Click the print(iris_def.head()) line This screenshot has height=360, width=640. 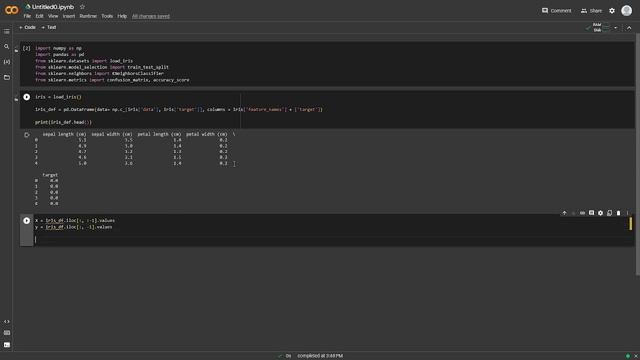click(x=63, y=122)
